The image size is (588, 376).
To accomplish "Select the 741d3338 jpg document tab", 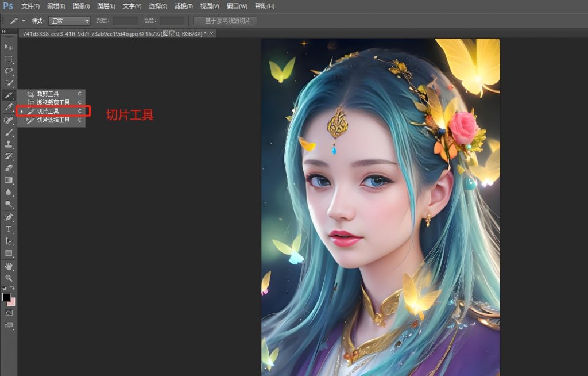I will coord(114,34).
